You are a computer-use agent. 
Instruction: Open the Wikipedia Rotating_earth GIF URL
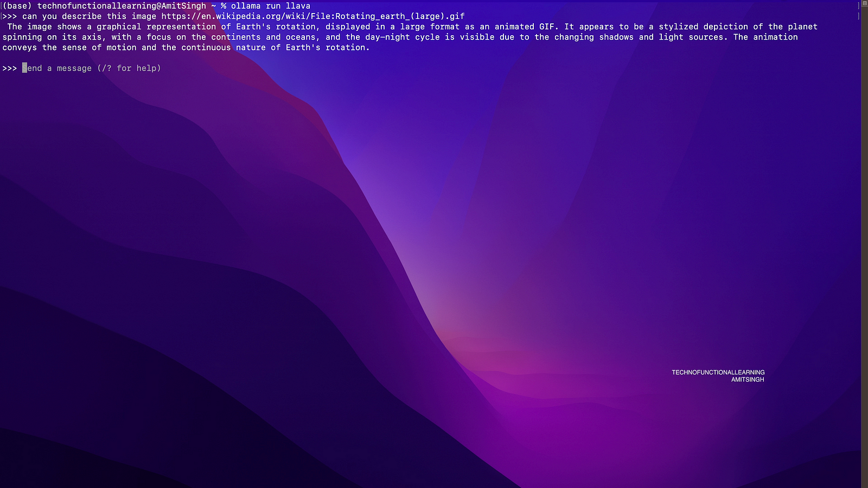click(313, 16)
